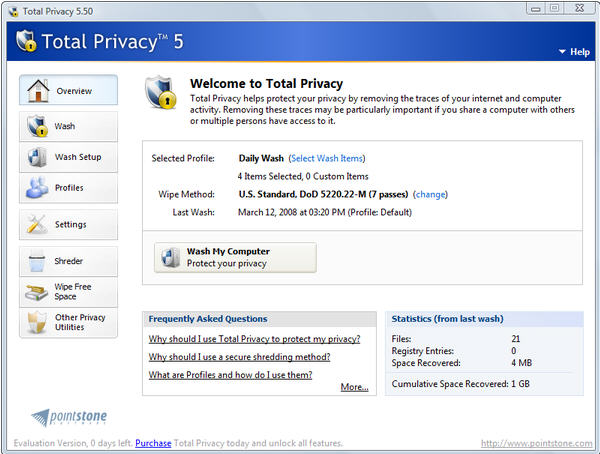This screenshot has width=600, height=454.
Task: Visit the pointstone.com website link
Action: coord(536,443)
